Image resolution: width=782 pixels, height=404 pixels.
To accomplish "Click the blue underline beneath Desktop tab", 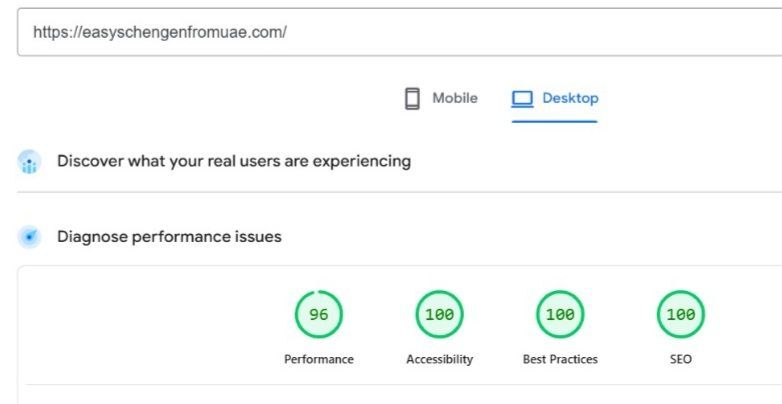I will click(x=554, y=121).
